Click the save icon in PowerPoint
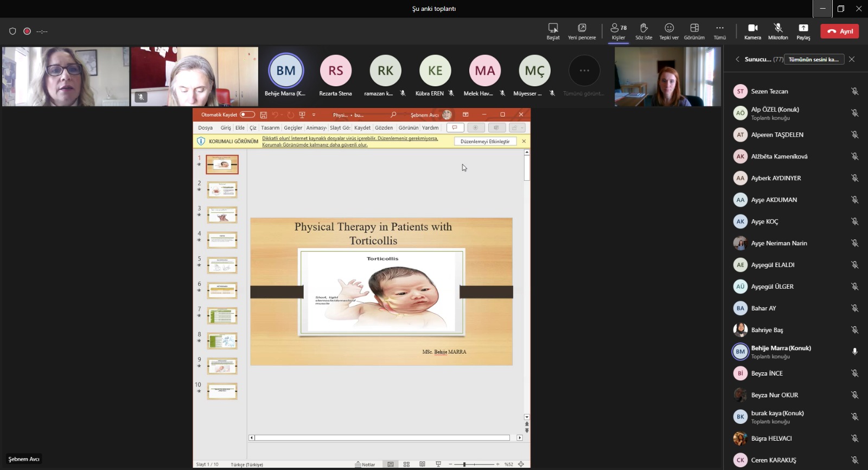The width and height of the screenshot is (868, 470). pos(264,115)
